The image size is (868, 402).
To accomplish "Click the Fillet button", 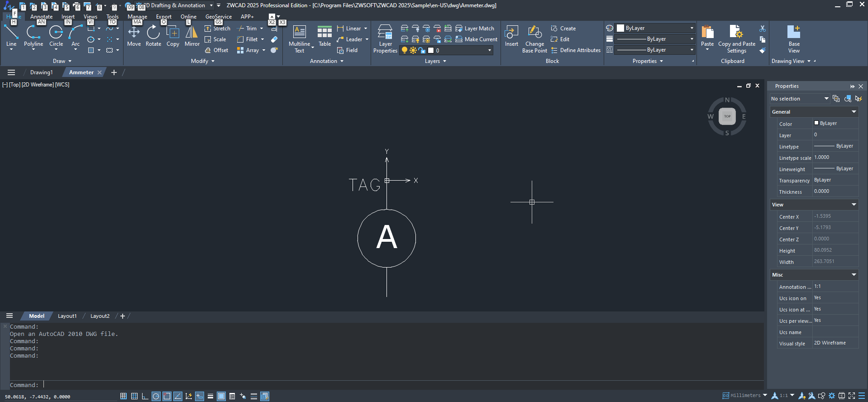I will [248, 39].
